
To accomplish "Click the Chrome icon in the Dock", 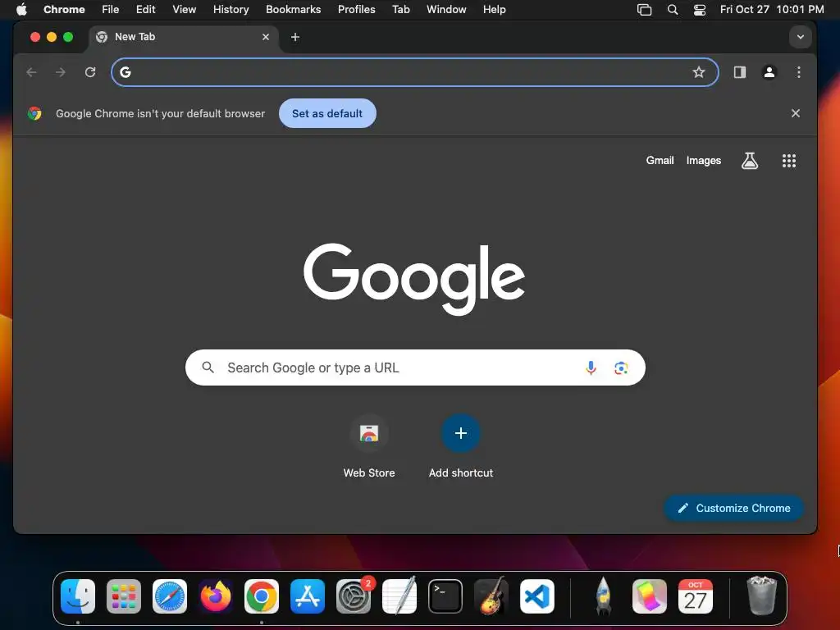I will click(262, 596).
